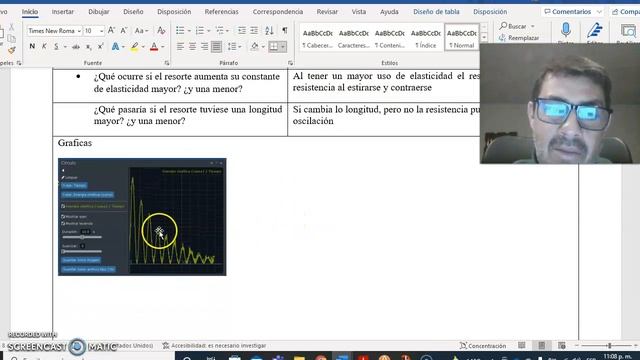Adjust the zoom slider in status bar
This screenshot has height=360, width=640.
[x=609, y=346]
